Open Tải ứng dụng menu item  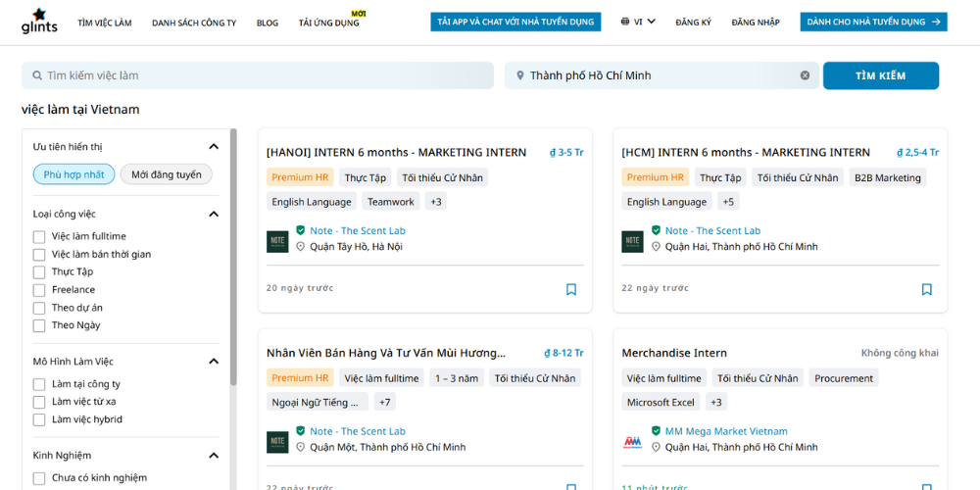coord(329,24)
